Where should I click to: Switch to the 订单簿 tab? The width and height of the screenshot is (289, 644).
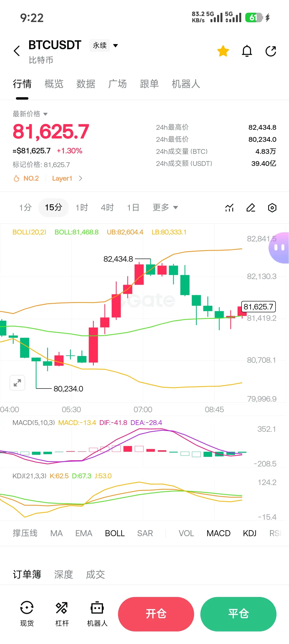pyautogui.click(x=27, y=575)
